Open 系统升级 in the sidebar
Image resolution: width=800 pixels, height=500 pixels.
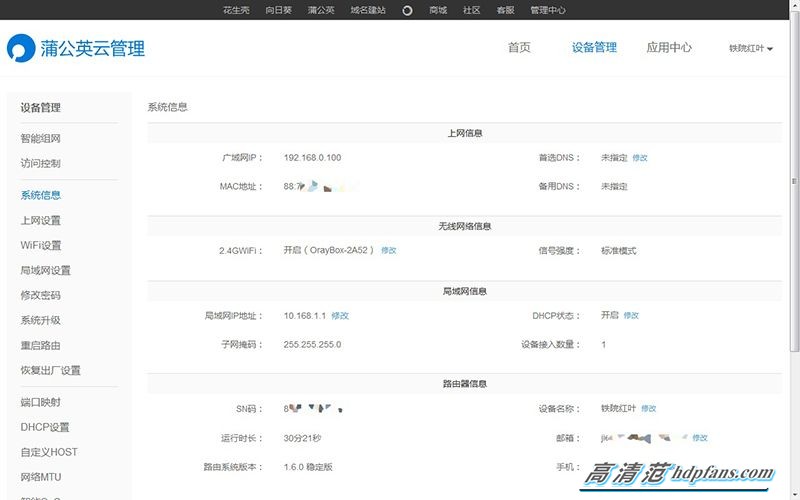40,320
